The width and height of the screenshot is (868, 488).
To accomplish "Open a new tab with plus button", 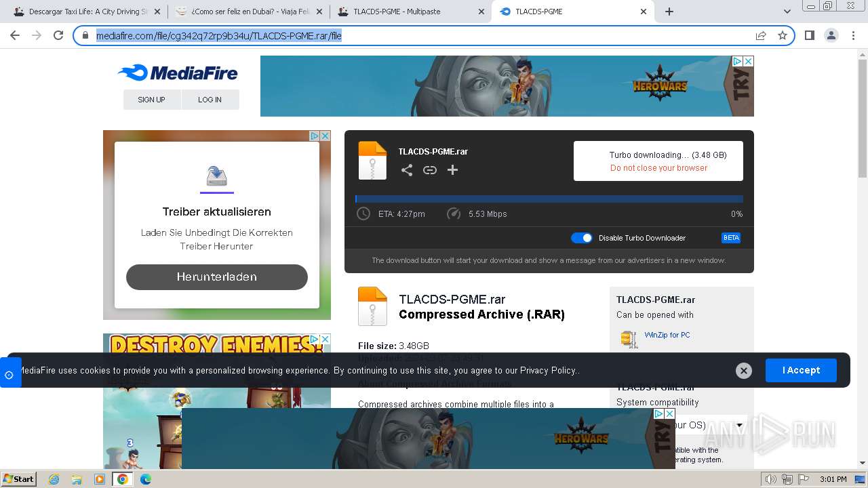I will pyautogui.click(x=669, y=12).
